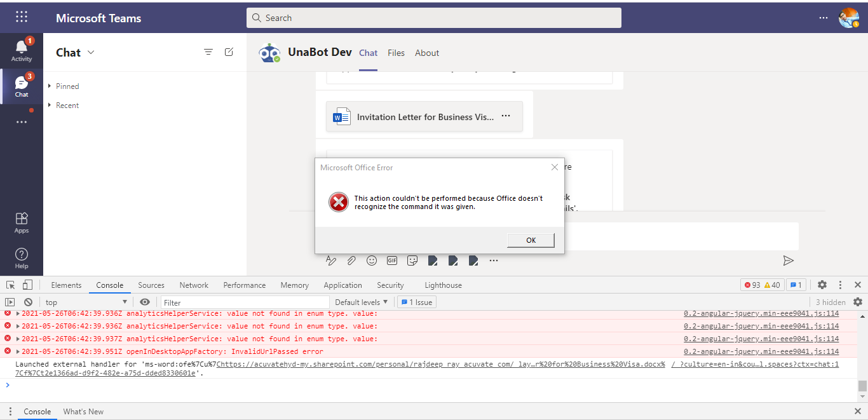868x420 pixels.
Task: Switch to the Network tab in DevTools
Action: [194, 285]
